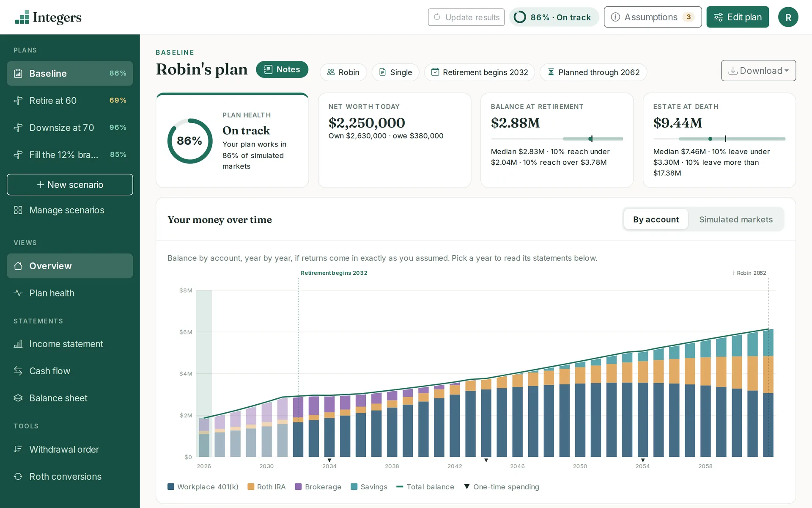The image size is (812, 508).
Task: Switch chart to By account view
Action: coord(656,219)
